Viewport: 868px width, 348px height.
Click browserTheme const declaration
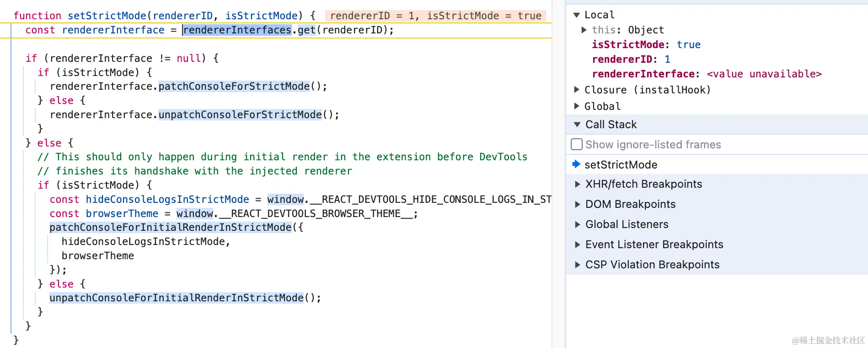[122, 213]
